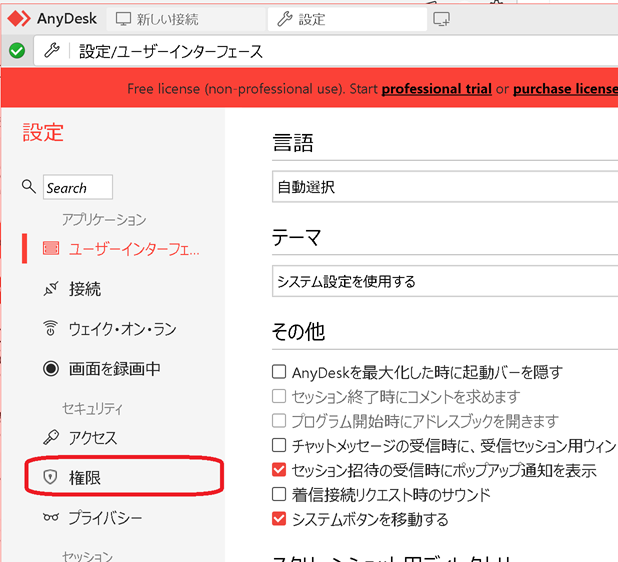Enable AnyDeskを最大化した時に起動バーを隠す checkbox
The width and height of the screenshot is (618, 562).
[x=279, y=372]
